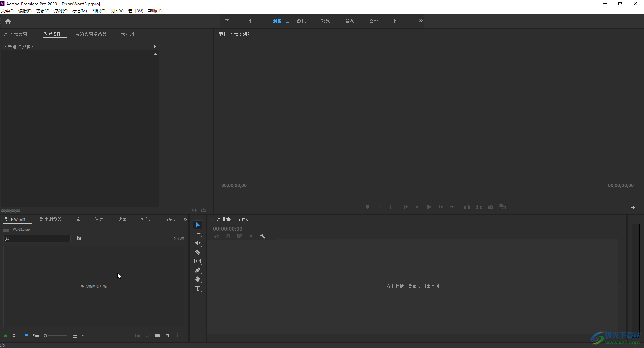Select the Ripple Edit tool
The height and width of the screenshot is (348, 644).
198,243
